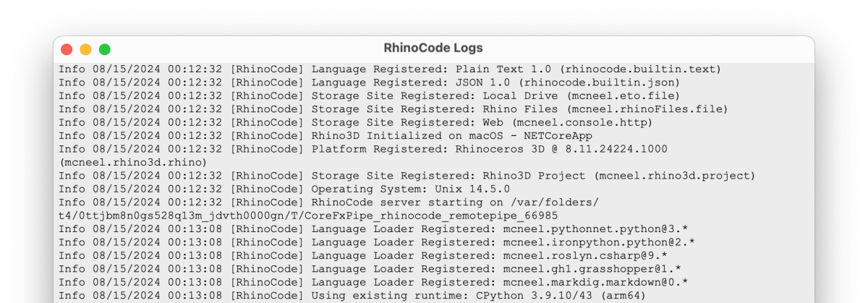Select the Rhino Files storage site line
868x303 pixels.
tap(393, 109)
